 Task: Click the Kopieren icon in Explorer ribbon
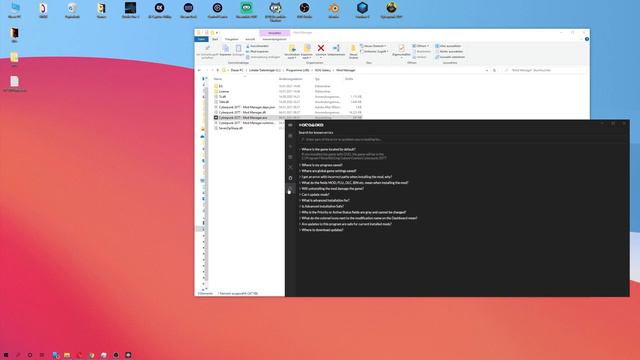coord(225,49)
